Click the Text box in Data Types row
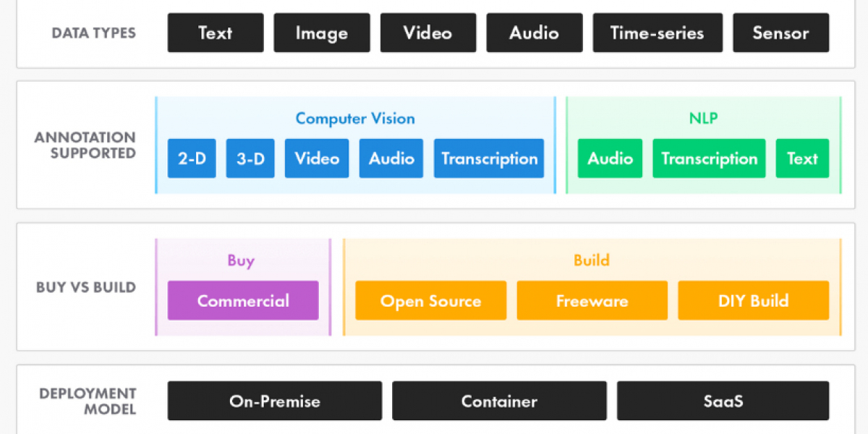This screenshot has width=868, height=434. click(216, 33)
